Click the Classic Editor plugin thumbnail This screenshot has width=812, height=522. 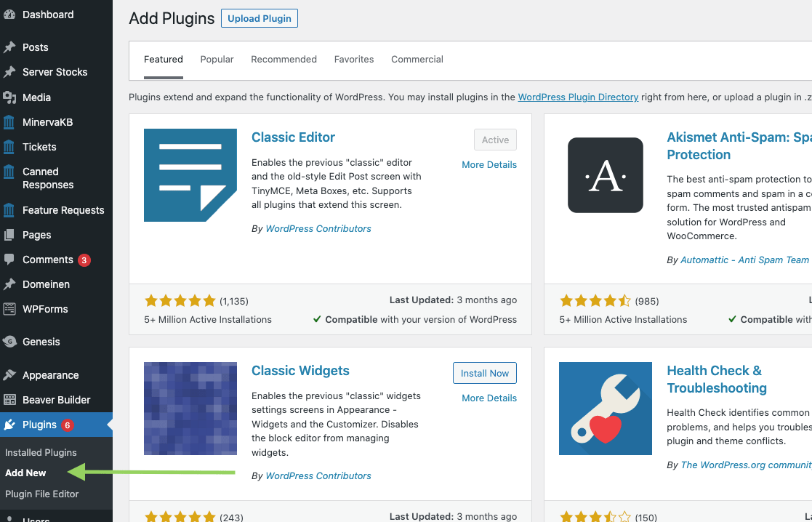tap(190, 175)
